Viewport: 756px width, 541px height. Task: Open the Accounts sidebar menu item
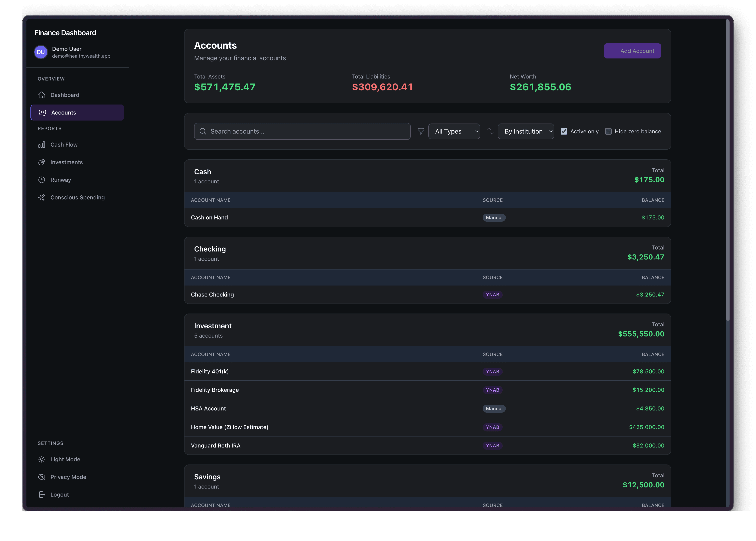point(77,113)
